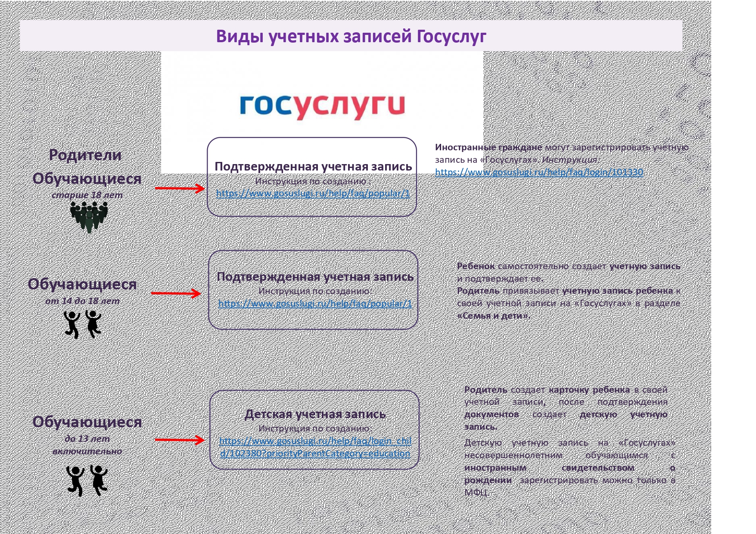Click the Иностранные граждане paragraph
The image size is (756, 534).
[562, 160]
